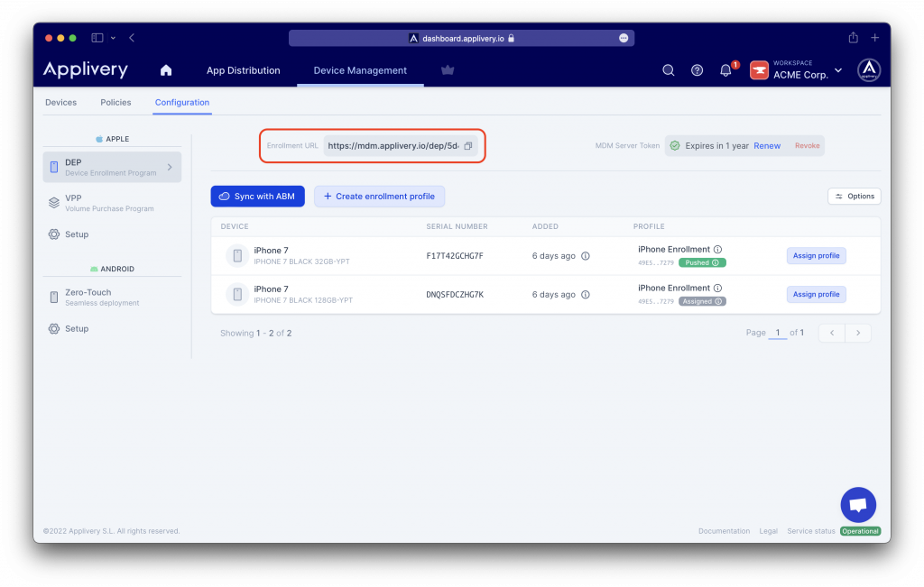Open the help question mark icon
Screen dimensions: 924x587
698,70
